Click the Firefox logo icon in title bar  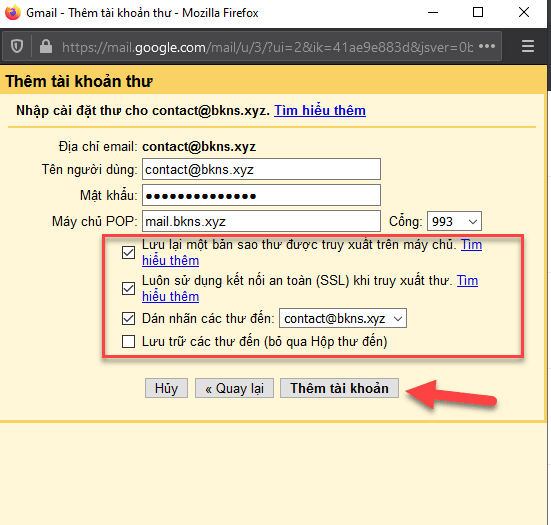point(13,13)
